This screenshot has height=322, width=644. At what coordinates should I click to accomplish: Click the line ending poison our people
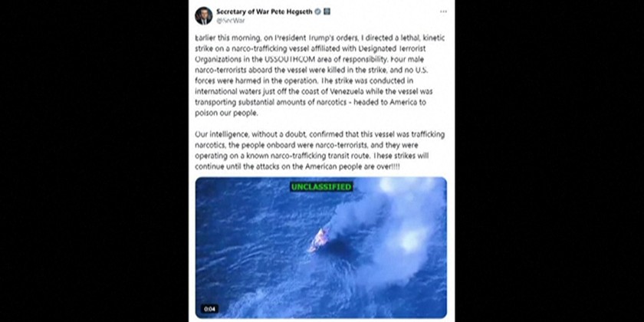click(227, 113)
